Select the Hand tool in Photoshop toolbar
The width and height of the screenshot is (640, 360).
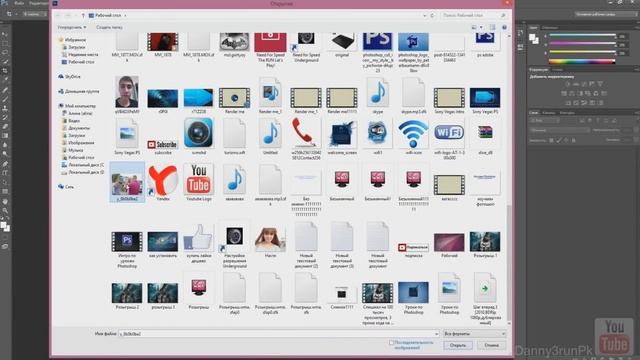pyautogui.click(x=5, y=202)
